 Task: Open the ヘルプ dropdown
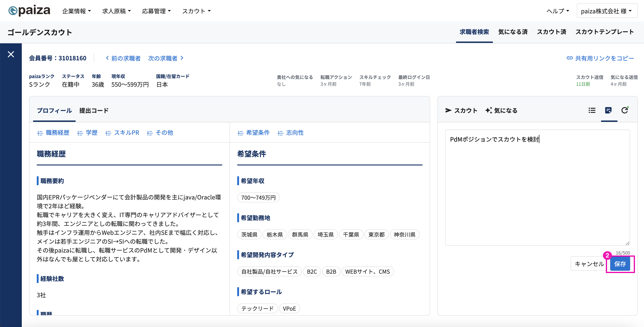pos(558,11)
